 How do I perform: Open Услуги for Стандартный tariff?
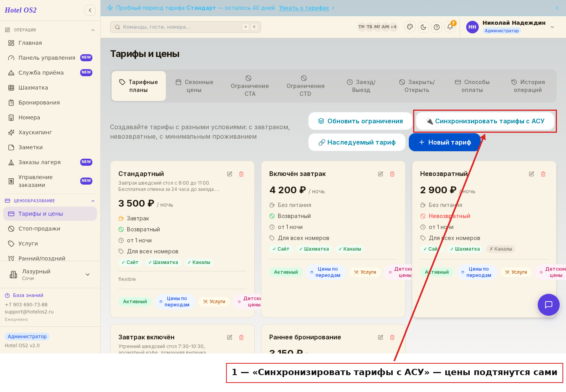[x=214, y=302]
